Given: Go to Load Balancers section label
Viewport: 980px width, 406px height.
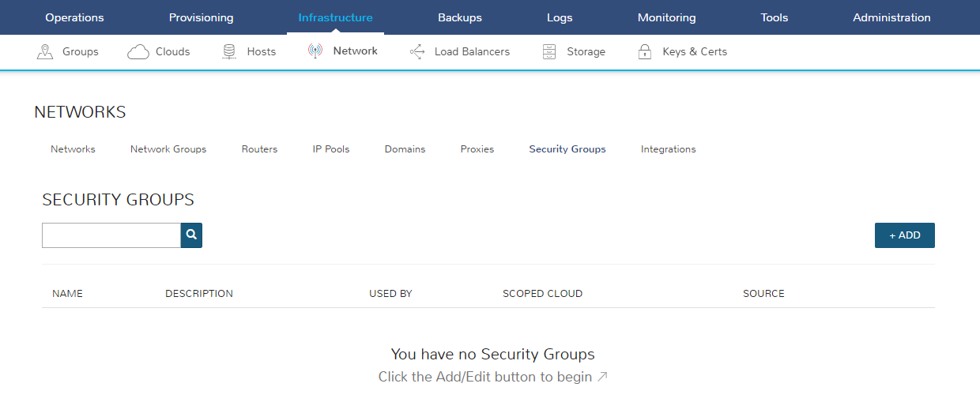Looking at the screenshot, I should click(x=472, y=51).
